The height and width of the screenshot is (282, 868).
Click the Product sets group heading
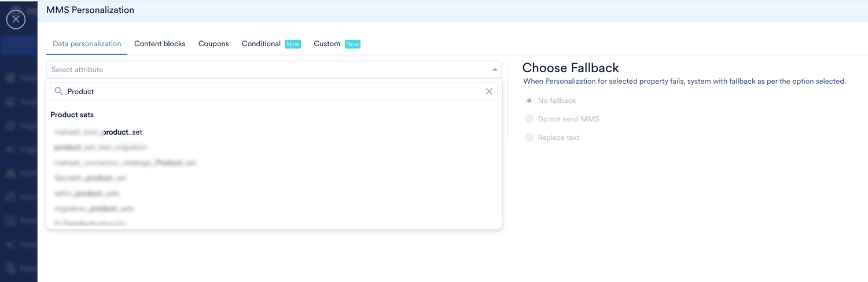(72, 115)
